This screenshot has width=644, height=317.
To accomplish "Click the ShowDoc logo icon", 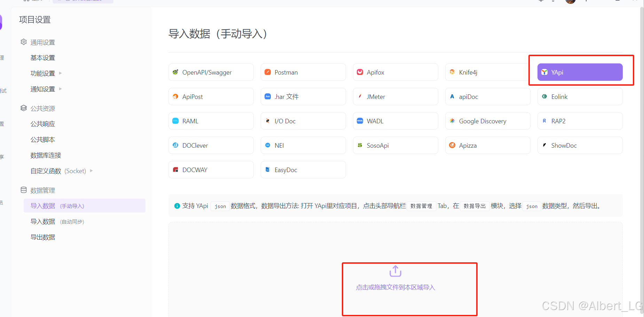I will pos(544,145).
